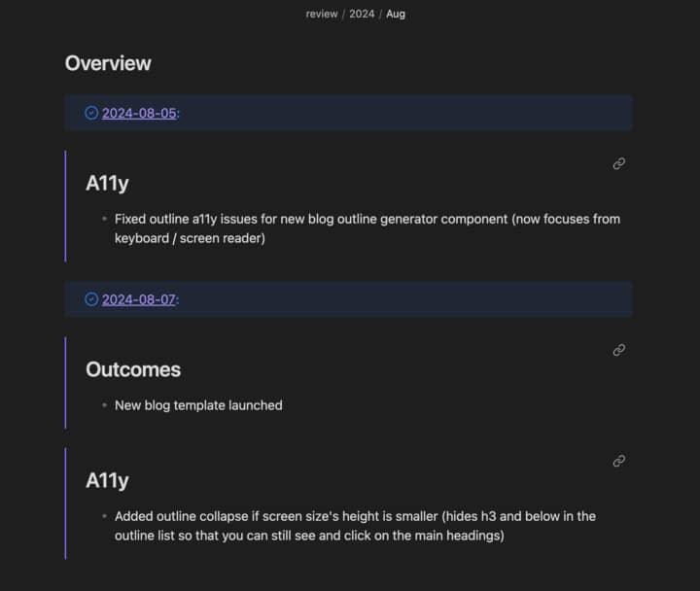Click the clock-check icon before 2024-08-07
Image resolution: width=700 pixels, height=591 pixels.
pyautogui.click(x=91, y=299)
